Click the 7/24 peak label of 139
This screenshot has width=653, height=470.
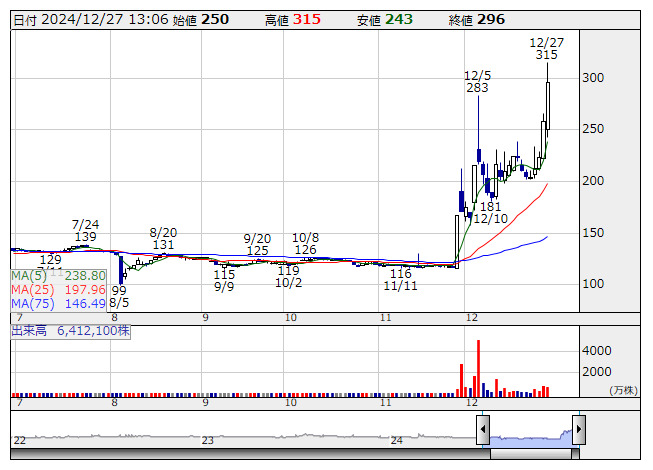86,236
